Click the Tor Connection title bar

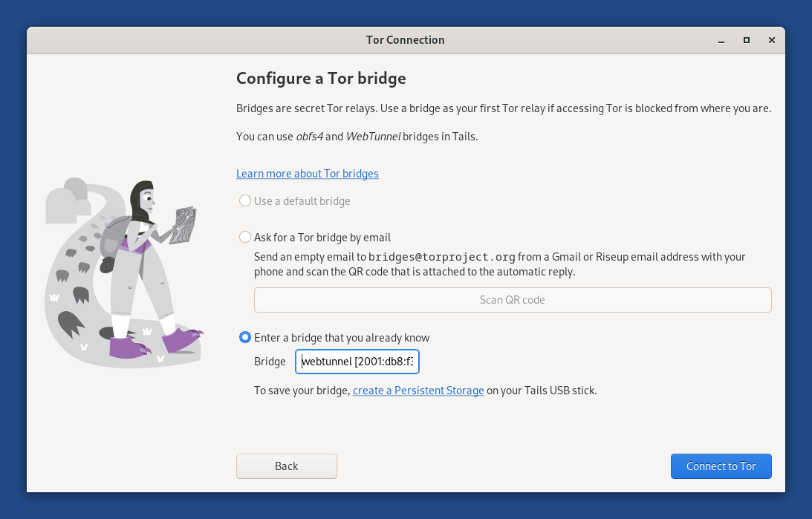[406, 40]
